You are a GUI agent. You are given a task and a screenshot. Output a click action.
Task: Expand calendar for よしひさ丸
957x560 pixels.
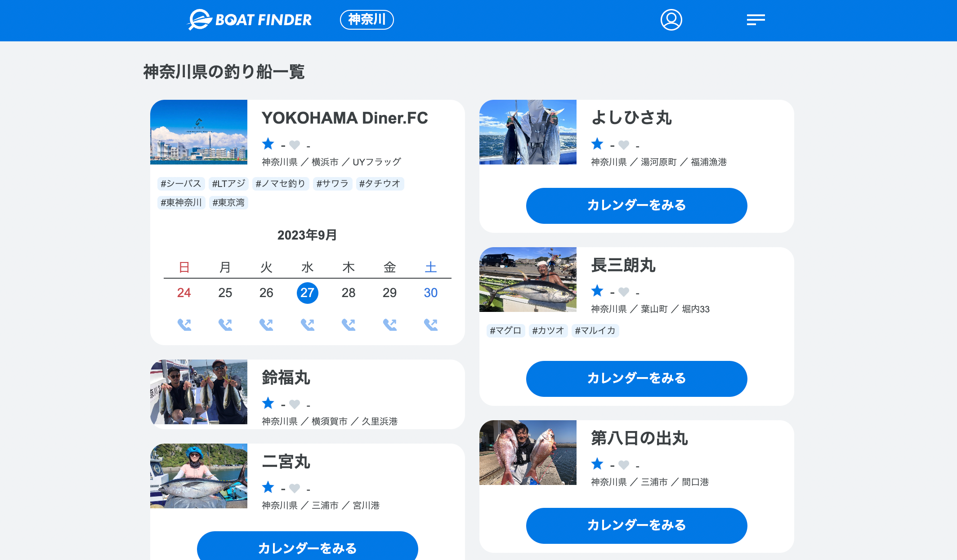tap(637, 205)
